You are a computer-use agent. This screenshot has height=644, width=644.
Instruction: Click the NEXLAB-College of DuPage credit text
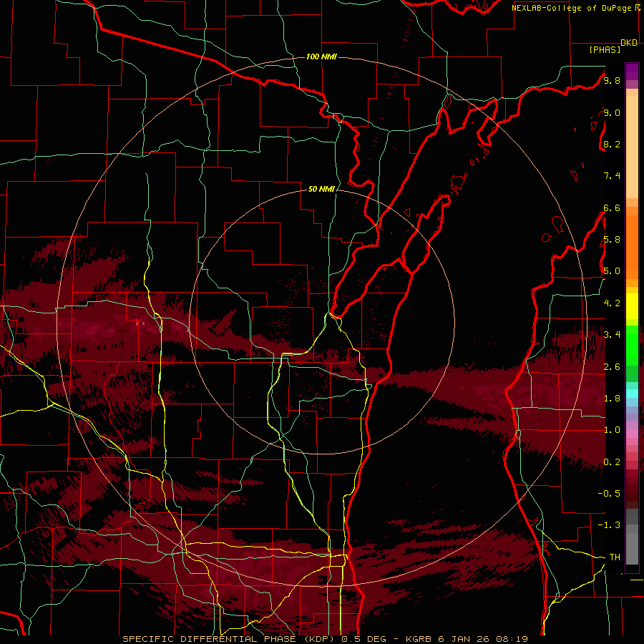click(x=572, y=8)
